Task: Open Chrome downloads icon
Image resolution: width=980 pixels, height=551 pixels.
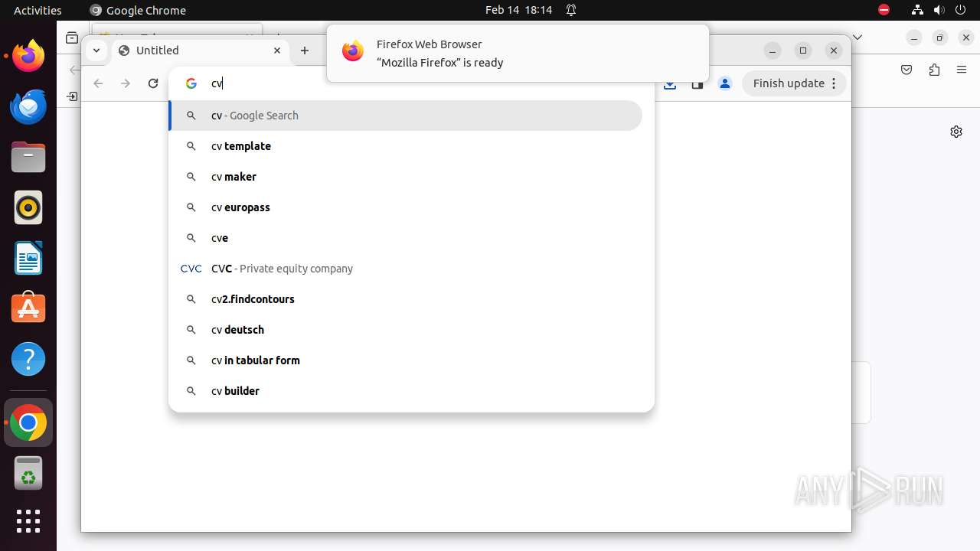Action: coord(670,83)
